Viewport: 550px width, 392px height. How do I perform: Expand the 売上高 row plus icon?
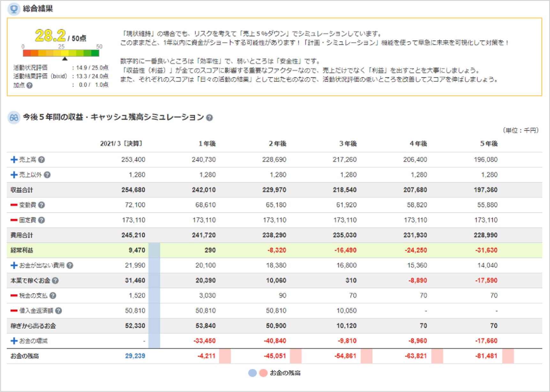click(14, 160)
